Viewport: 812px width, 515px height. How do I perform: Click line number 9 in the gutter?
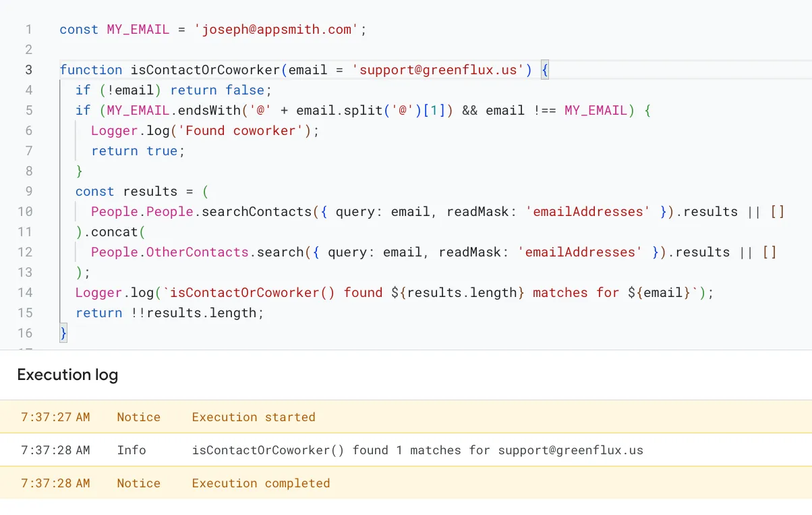click(x=28, y=192)
